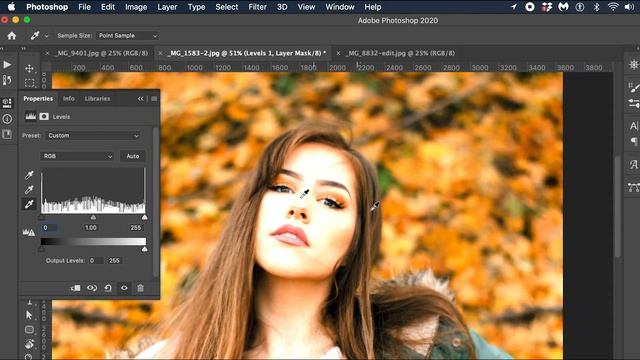Select the black point eyedropper

29,175
